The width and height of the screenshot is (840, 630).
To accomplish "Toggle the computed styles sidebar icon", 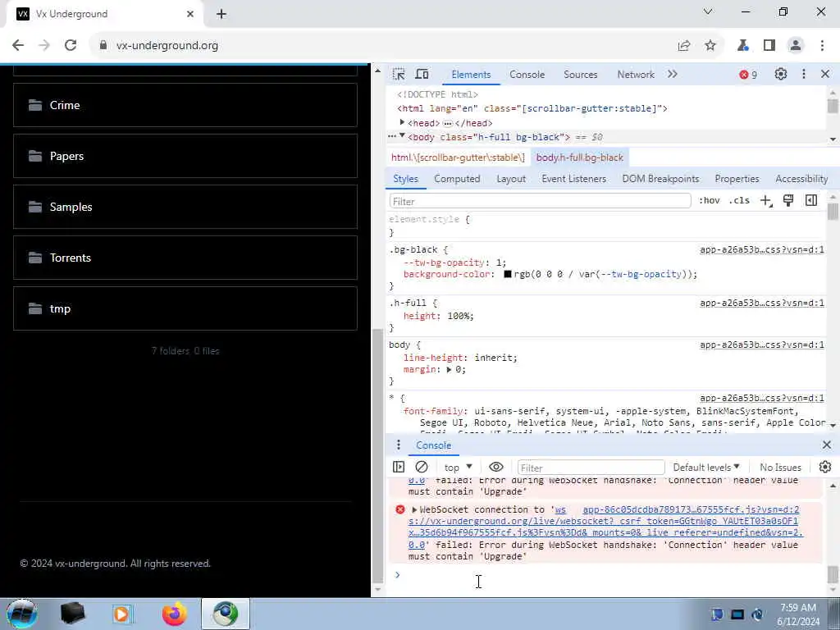I will pyautogui.click(x=811, y=200).
